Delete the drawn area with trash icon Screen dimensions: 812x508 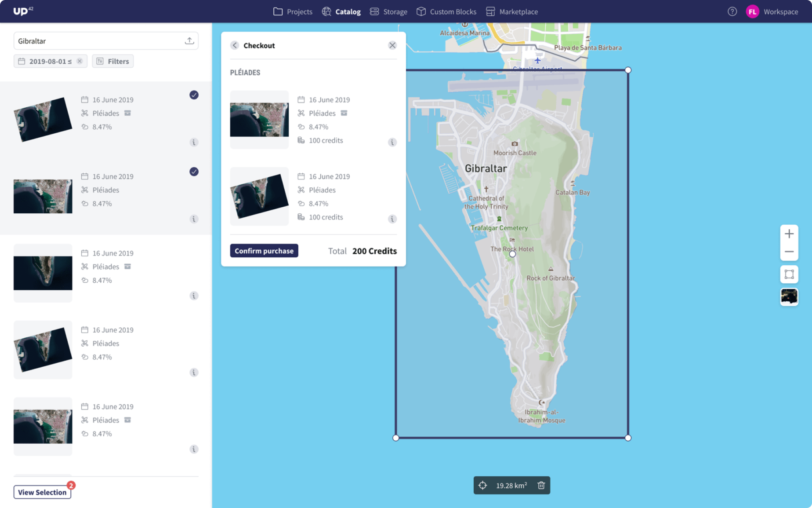(x=541, y=486)
